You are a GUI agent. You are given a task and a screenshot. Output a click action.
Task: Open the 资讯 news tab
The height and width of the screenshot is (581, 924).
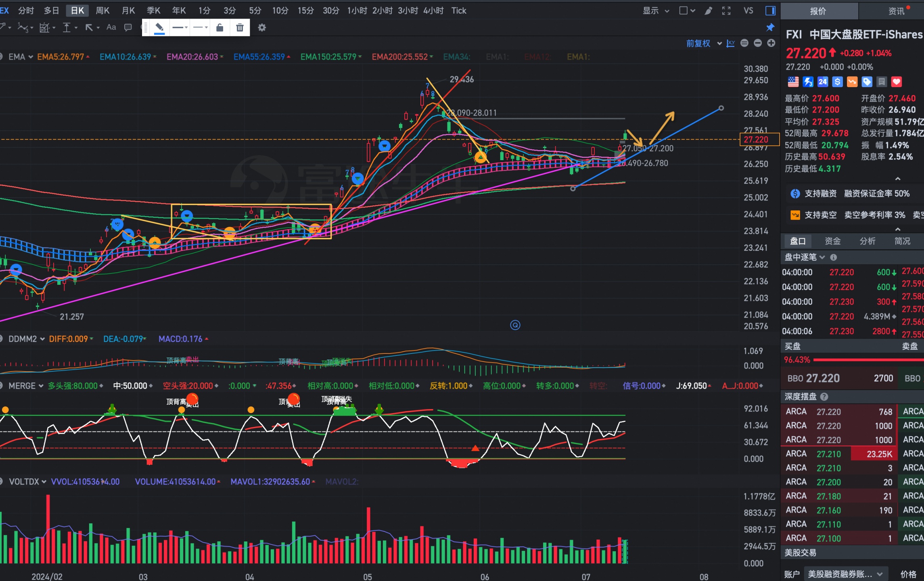click(x=896, y=11)
